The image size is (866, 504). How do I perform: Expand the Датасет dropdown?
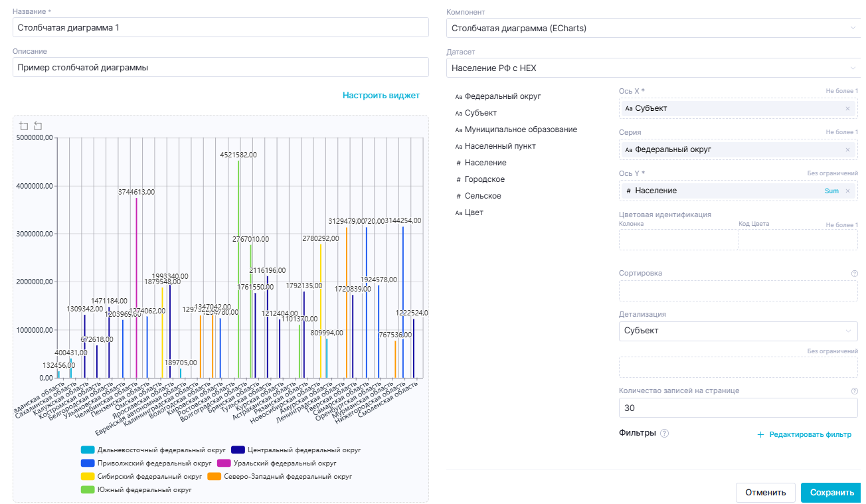click(653, 68)
